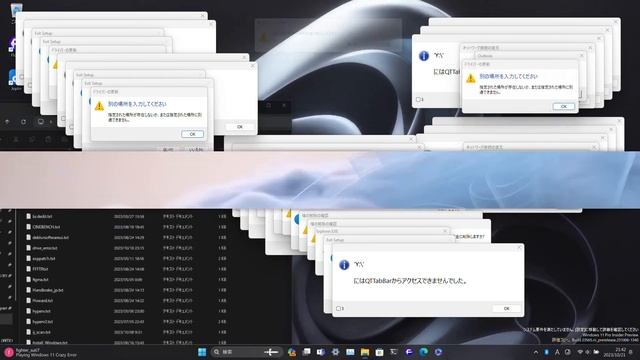Tick the checkbox in the front QTTabBar dialog

pos(338,309)
